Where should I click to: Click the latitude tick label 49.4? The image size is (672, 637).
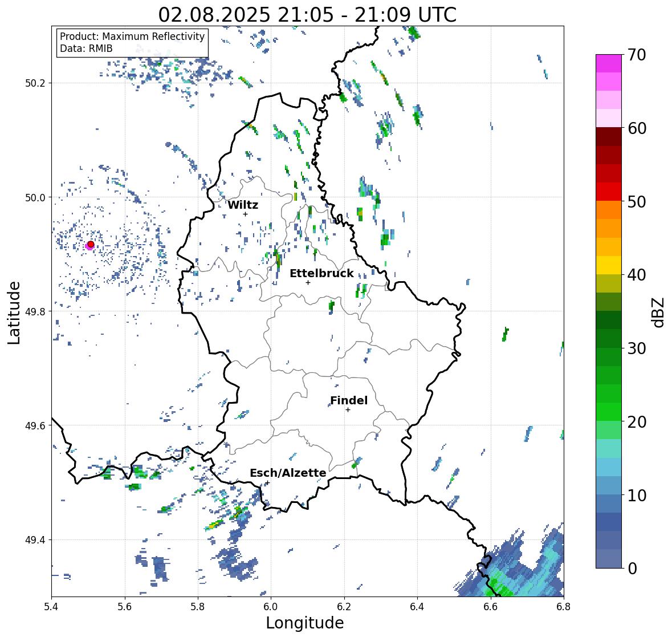[x=35, y=540]
